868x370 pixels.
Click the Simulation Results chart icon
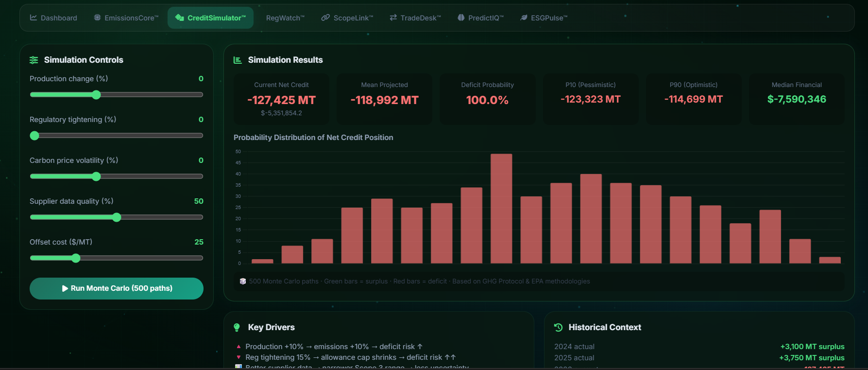tap(238, 60)
